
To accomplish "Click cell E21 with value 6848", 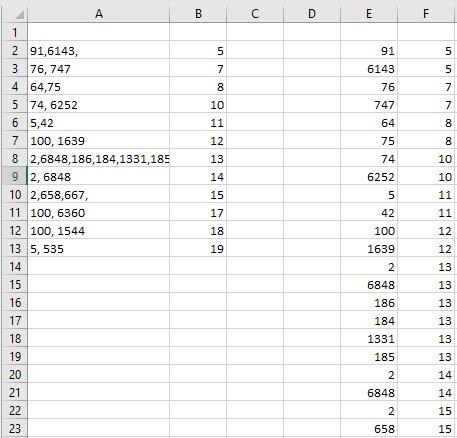I will [x=369, y=393].
